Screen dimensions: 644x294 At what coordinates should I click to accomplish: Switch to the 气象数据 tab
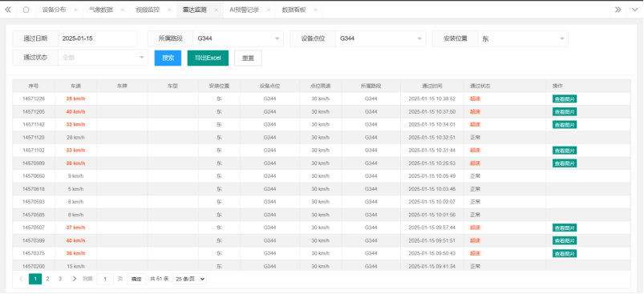tap(100, 10)
